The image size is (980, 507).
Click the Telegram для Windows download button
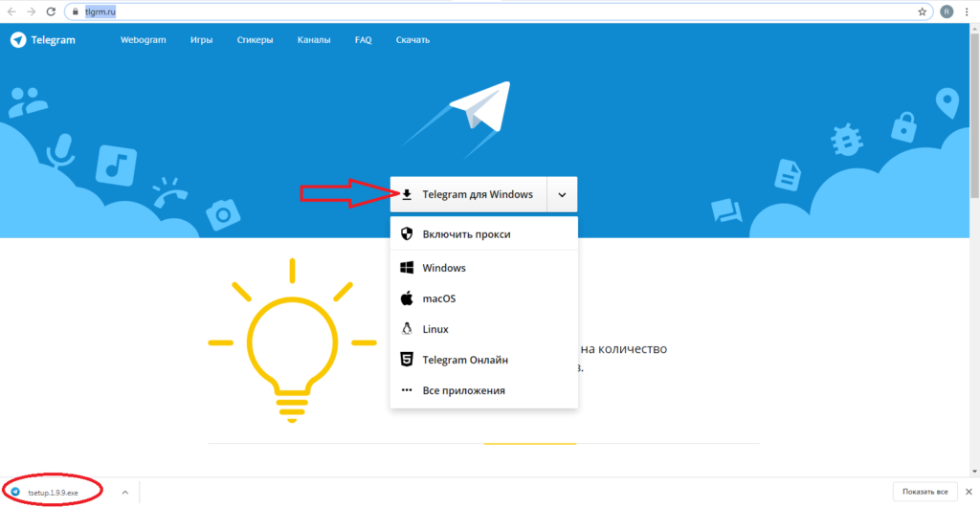click(x=469, y=195)
